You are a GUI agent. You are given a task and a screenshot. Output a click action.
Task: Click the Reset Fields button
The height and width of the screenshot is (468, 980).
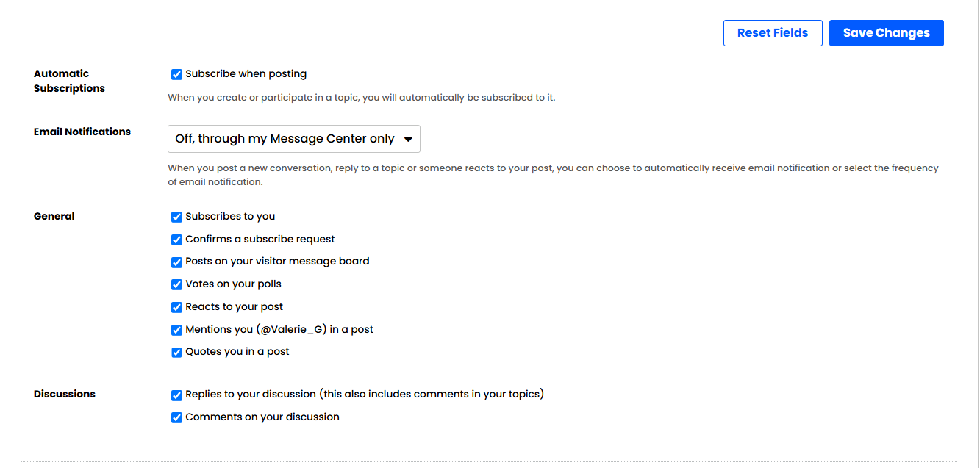(773, 33)
